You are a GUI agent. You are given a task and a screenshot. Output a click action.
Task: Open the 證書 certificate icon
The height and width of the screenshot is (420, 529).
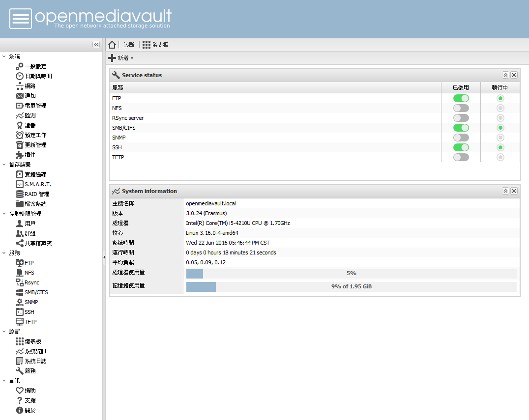tap(20, 125)
